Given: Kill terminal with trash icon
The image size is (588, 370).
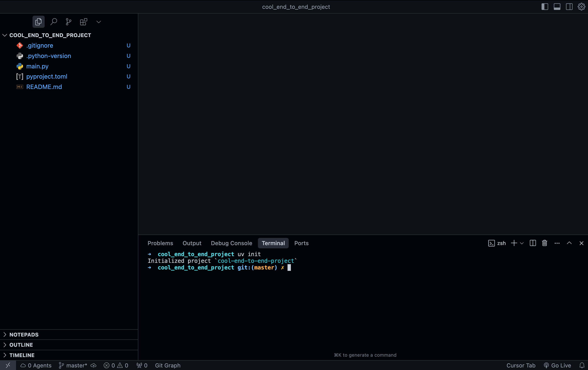Looking at the screenshot, I should point(545,243).
